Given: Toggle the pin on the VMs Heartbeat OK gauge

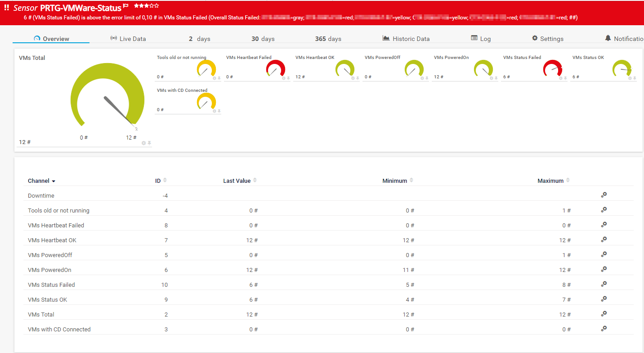Looking at the screenshot, I should [x=358, y=78].
